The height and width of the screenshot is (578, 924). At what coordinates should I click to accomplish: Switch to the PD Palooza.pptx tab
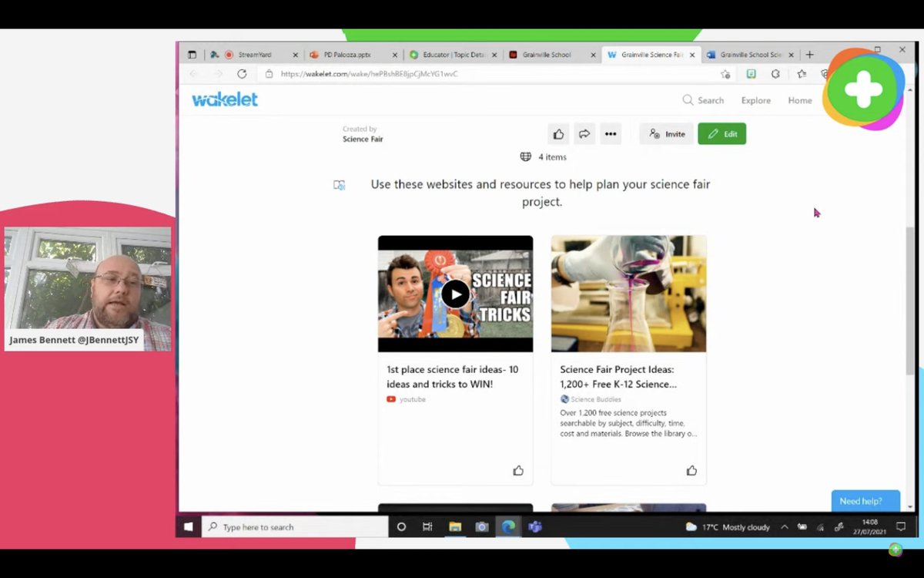[352, 55]
